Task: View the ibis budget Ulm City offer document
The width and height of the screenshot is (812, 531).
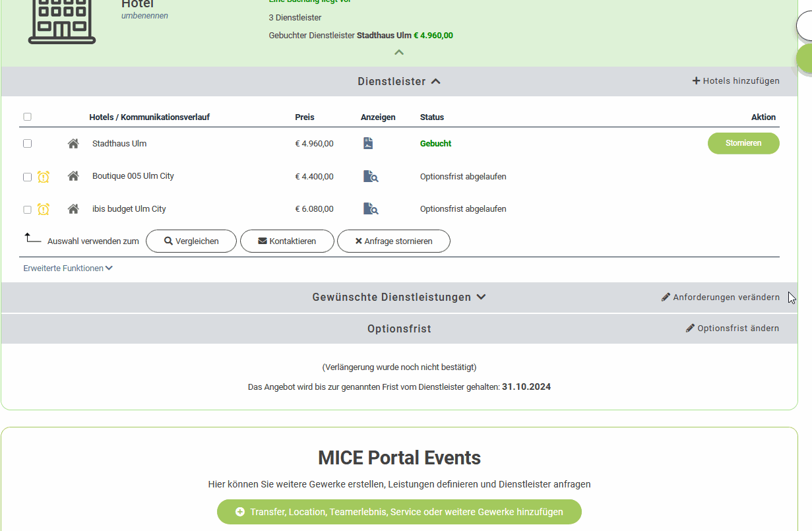Action: [371, 209]
